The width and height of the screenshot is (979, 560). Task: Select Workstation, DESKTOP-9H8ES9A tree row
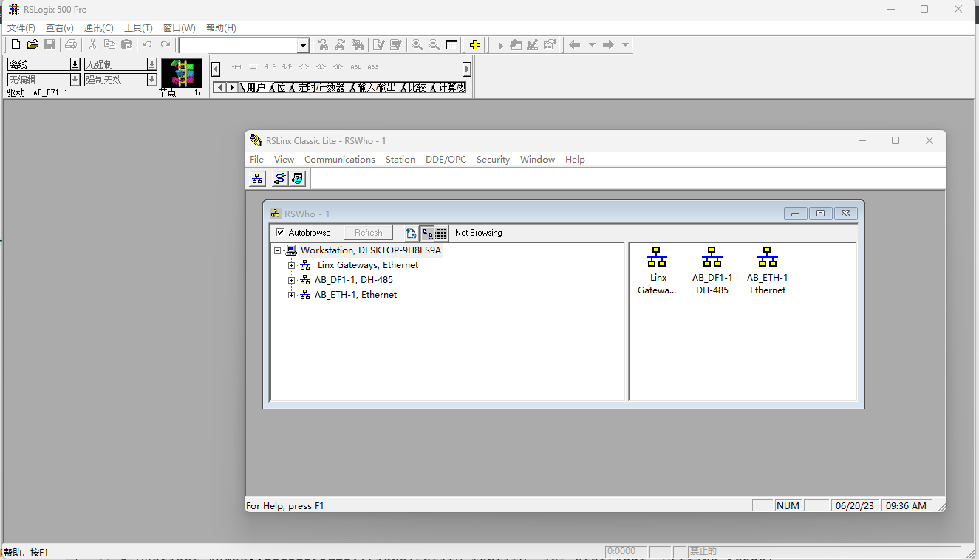point(371,250)
